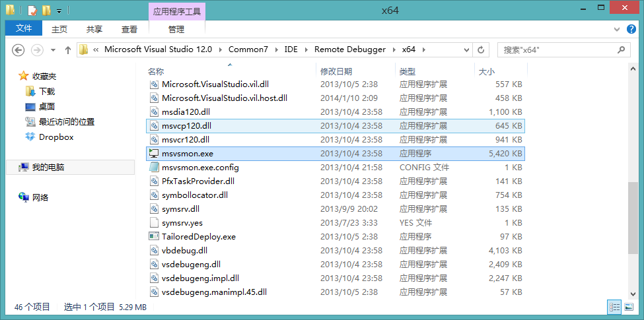Switch to large icons view in status bar
The image size is (644, 320).
pos(628,307)
